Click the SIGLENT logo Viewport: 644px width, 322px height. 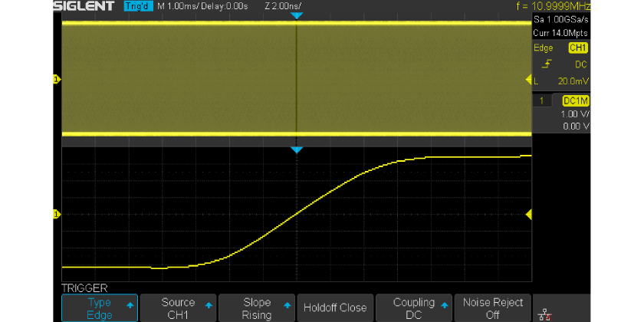(84, 6)
